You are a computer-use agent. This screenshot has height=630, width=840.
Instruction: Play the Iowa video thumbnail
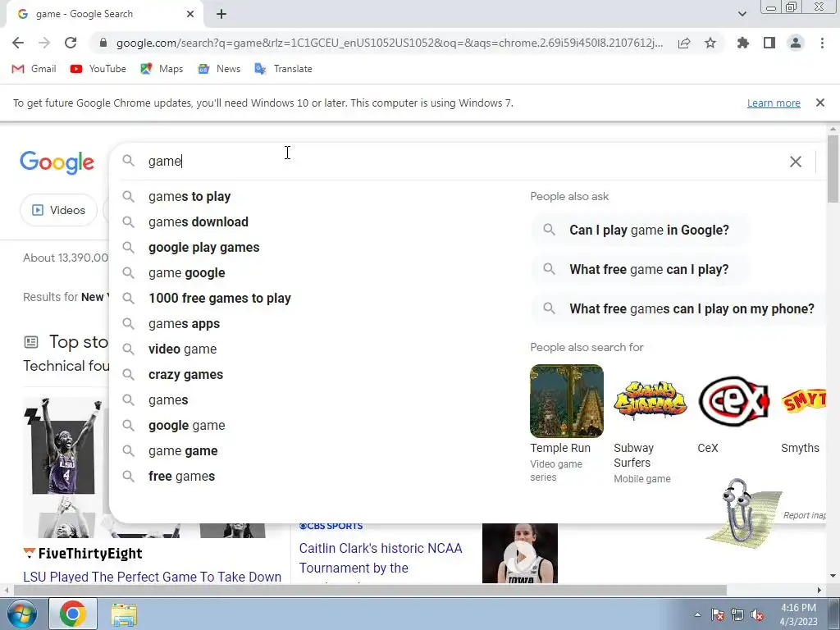point(519,554)
